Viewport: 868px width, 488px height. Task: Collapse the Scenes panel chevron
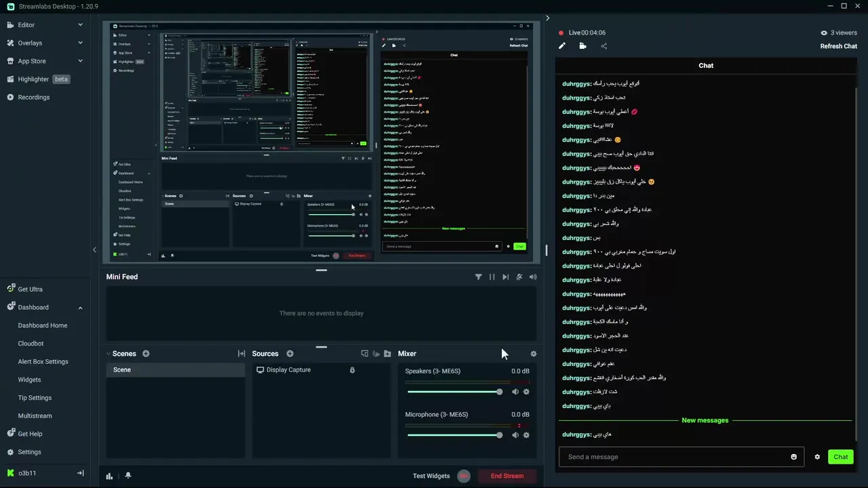(108, 354)
